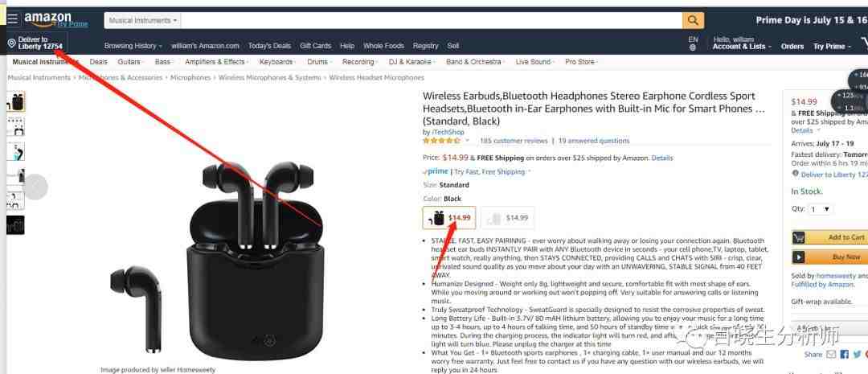Open the 185 customer reviews link

tap(513, 141)
